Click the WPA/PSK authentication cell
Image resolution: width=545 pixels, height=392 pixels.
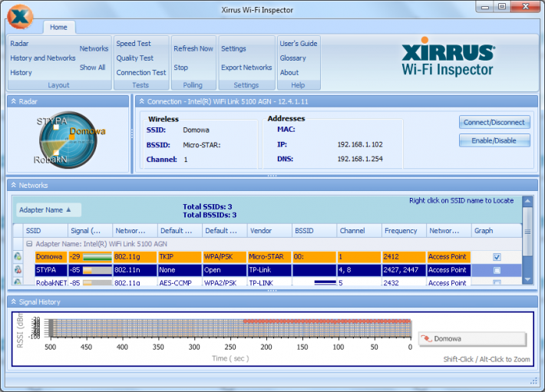click(225, 257)
